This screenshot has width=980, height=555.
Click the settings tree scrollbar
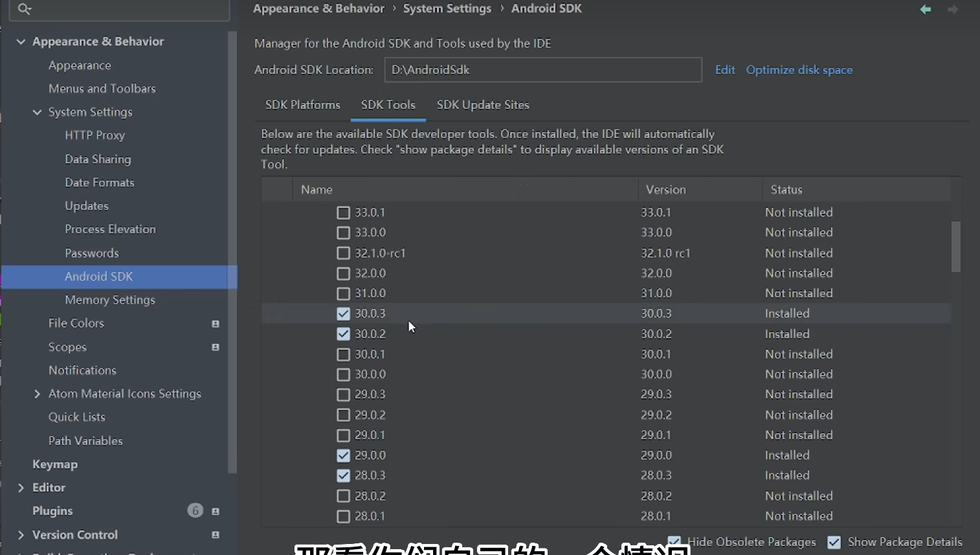(232, 253)
